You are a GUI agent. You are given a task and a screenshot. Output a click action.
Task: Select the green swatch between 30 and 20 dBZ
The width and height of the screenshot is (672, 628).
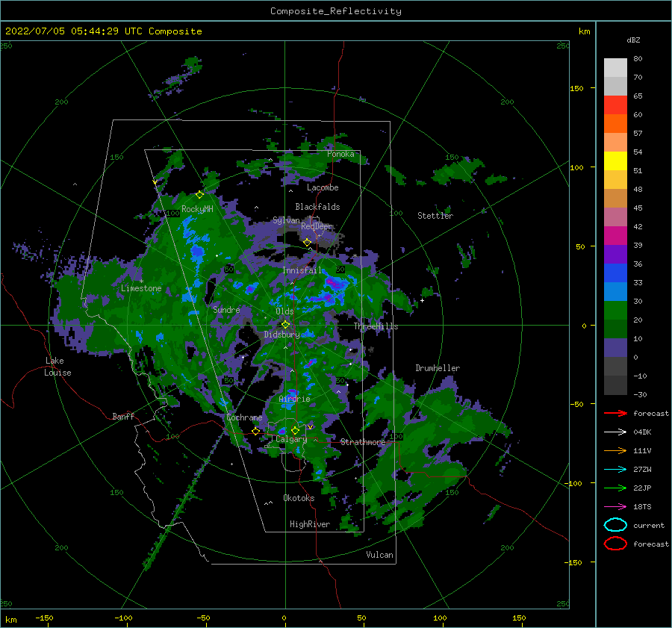(x=615, y=311)
